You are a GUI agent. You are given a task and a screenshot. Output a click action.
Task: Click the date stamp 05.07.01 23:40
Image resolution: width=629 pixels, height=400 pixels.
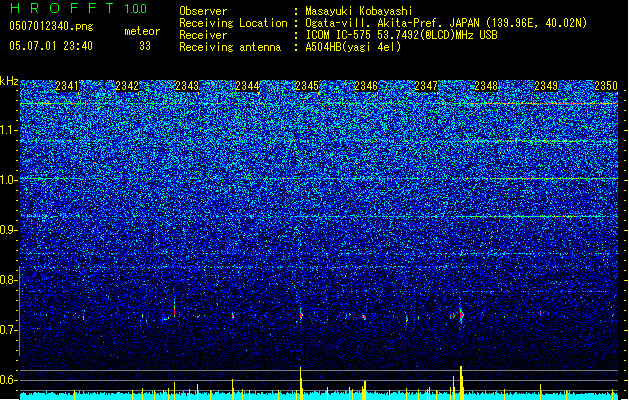coord(51,46)
